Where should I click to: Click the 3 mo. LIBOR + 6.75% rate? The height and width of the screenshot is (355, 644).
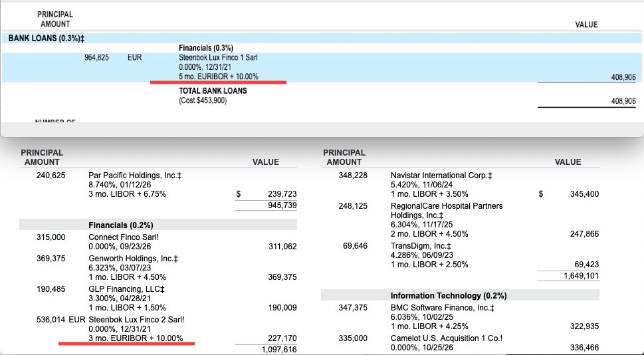point(128,194)
